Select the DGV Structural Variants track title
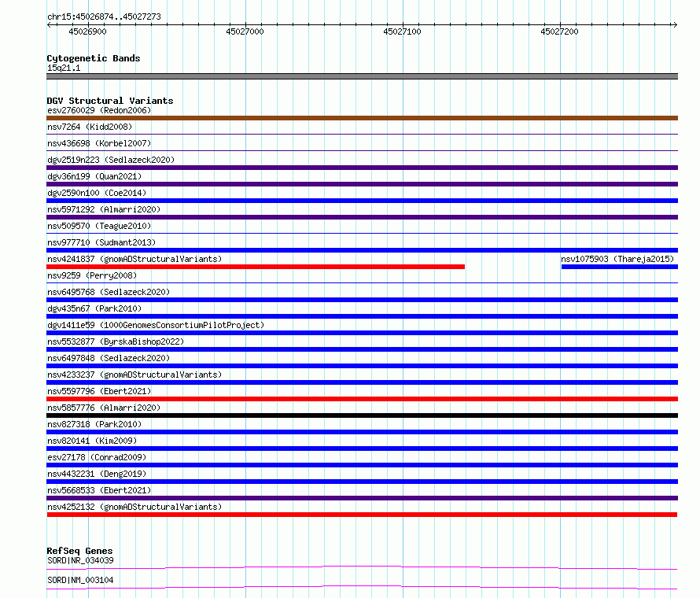 pos(110,101)
